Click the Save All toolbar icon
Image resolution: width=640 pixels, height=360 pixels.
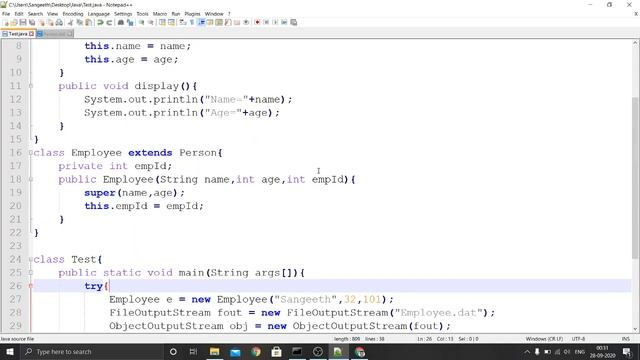(32, 22)
